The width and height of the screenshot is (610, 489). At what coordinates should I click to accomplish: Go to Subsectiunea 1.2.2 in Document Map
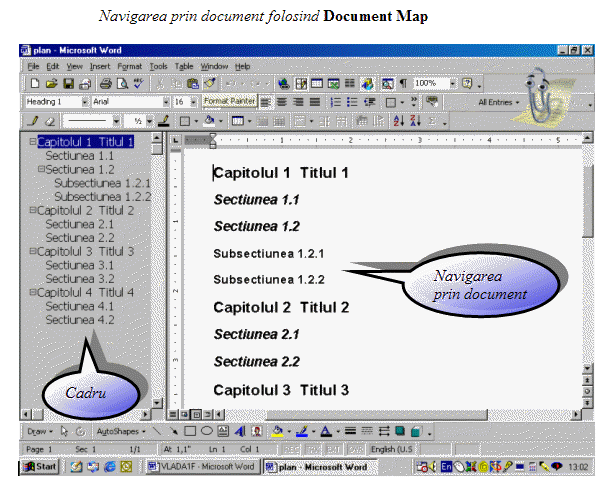tap(102, 197)
